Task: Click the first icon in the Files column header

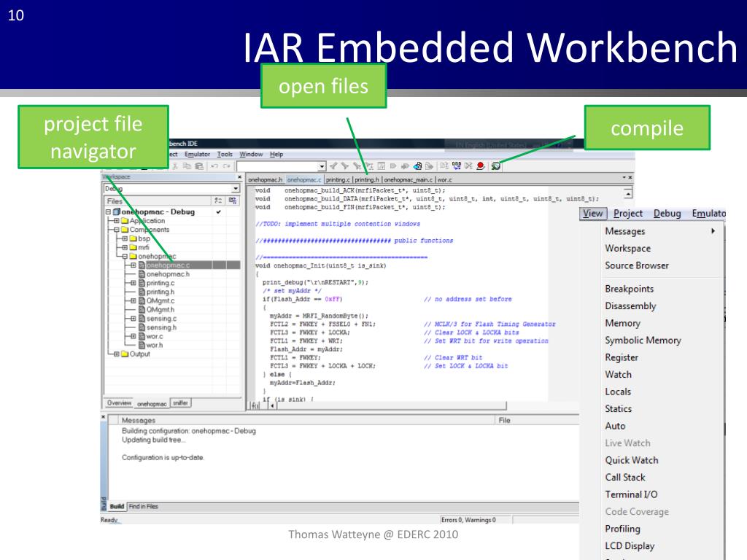Action: 218,201
